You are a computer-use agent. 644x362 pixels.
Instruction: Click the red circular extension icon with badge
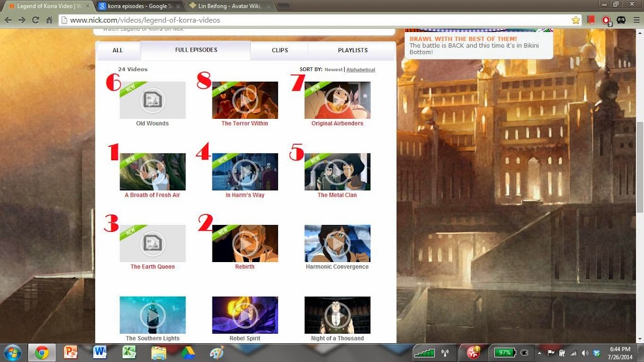[606, 20]
